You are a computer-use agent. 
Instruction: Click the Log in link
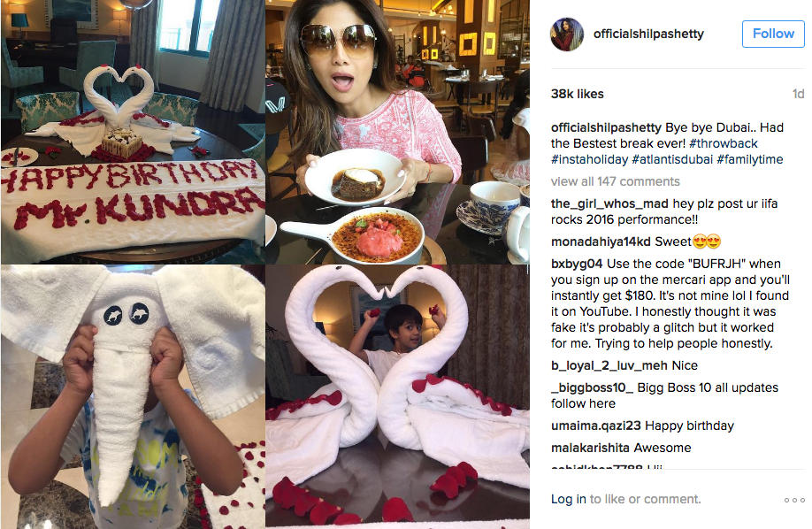pyautogui.click(x=569, y=499)
